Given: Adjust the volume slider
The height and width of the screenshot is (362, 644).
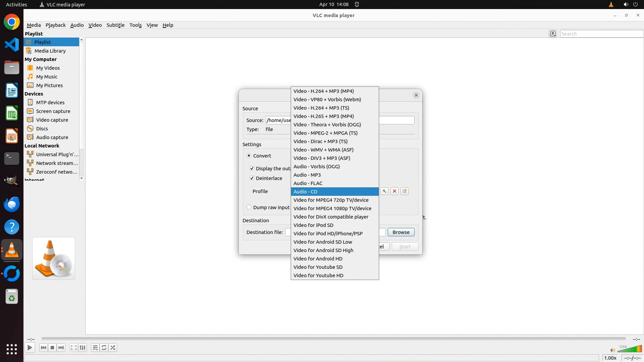Looking at the screenshot, I should (x=630, y=350).
